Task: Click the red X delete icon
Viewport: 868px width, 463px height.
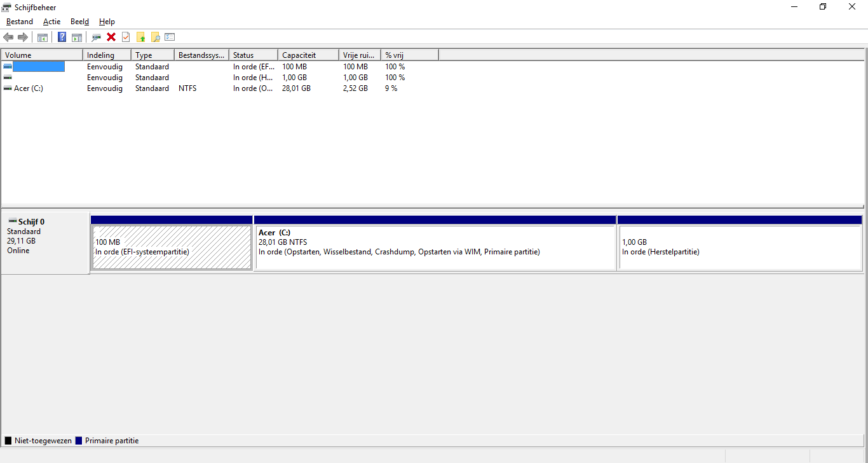Action: point(111,37)
